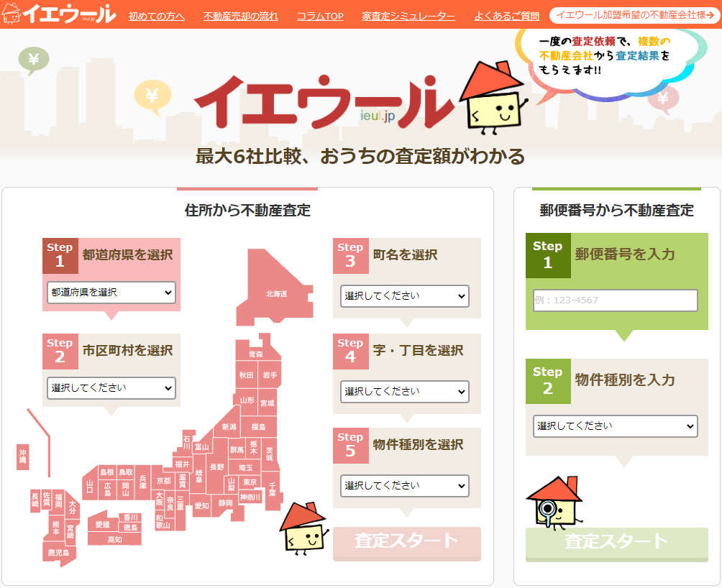Viewport: 722px width, 588px height.
Task: Expand the 字・丁目を選択 dropdown
Action: pyautogui.click(x=404, y=392)
